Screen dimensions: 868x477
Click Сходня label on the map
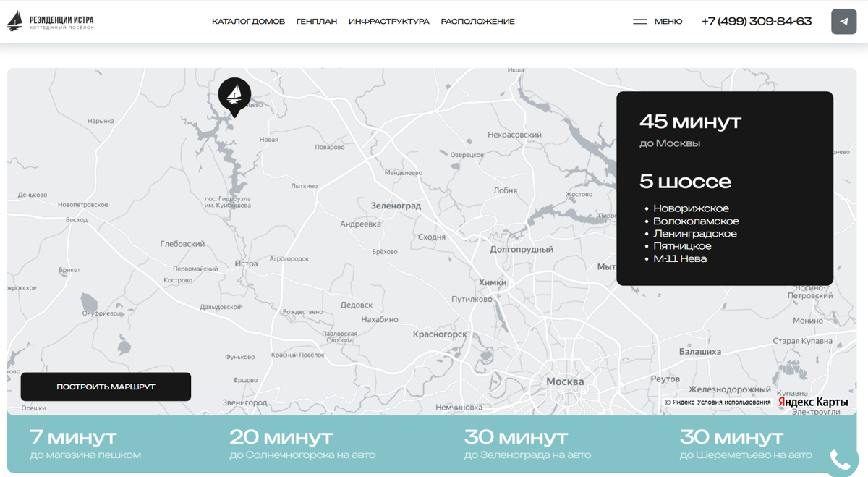click(x=432, y=237)
